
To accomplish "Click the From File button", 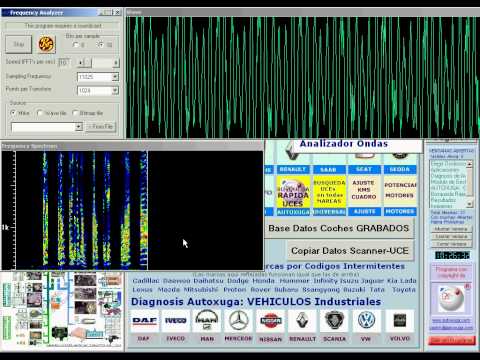I will (101, 127).
